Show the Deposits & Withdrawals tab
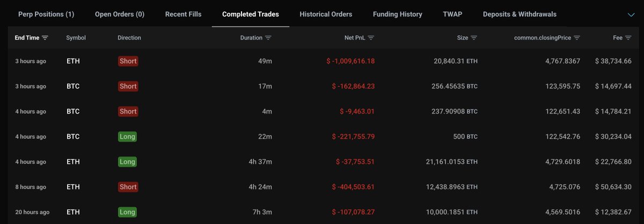 (519, 14)
